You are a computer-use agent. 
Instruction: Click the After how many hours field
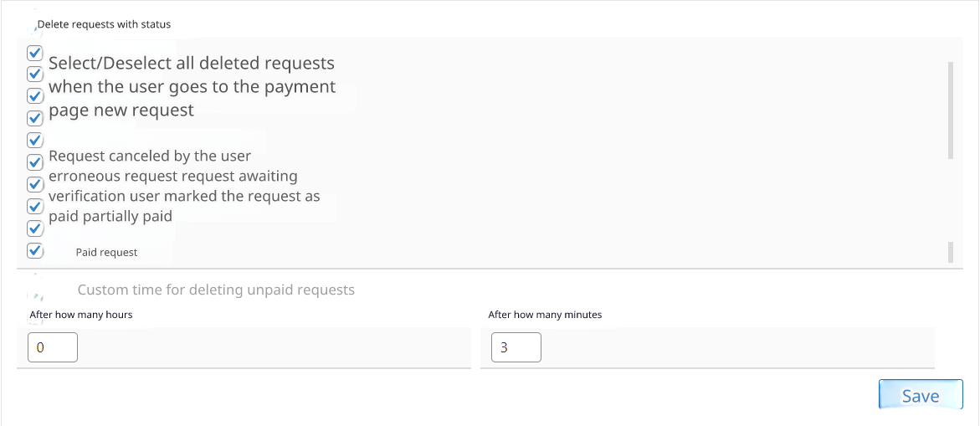pos(53,347)
